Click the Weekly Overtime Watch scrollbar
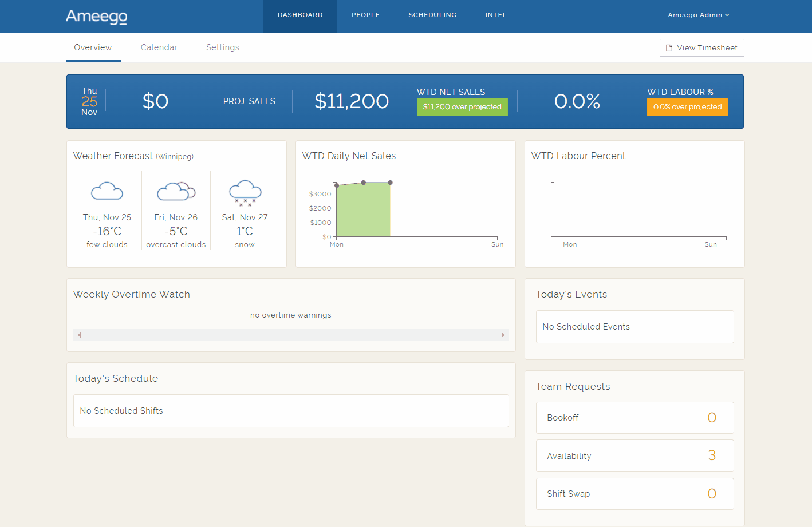812x527 pixels. (x=291, y=335)
